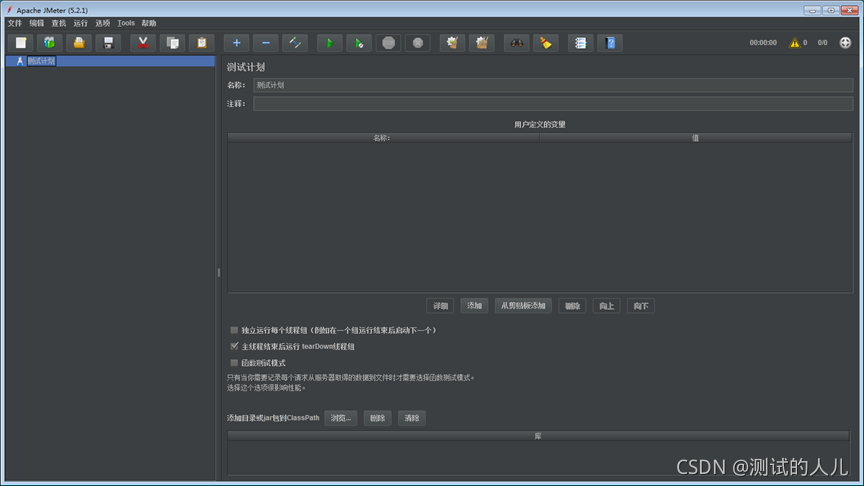Click the Search binoculars icon

pyautogui.click(x=516, y=43)
